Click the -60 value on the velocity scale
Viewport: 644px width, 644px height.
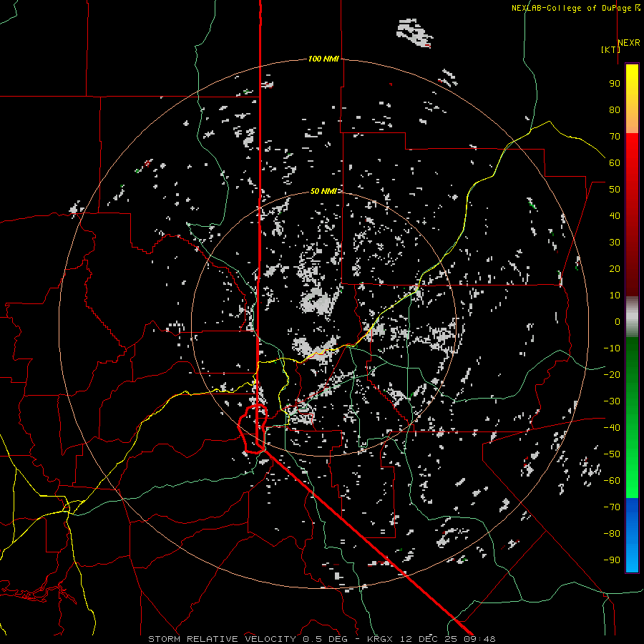tap(612, 481)
